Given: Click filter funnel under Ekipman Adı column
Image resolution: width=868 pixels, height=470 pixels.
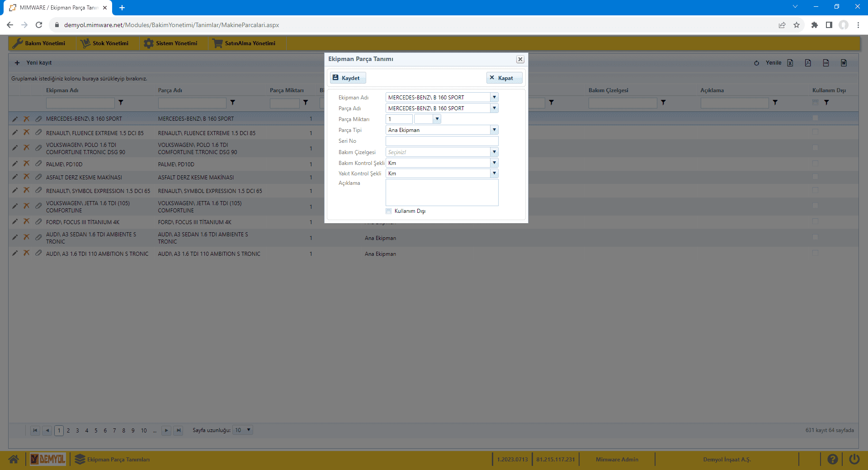Looking at the screenshot, I should click(x=121, y=103).
